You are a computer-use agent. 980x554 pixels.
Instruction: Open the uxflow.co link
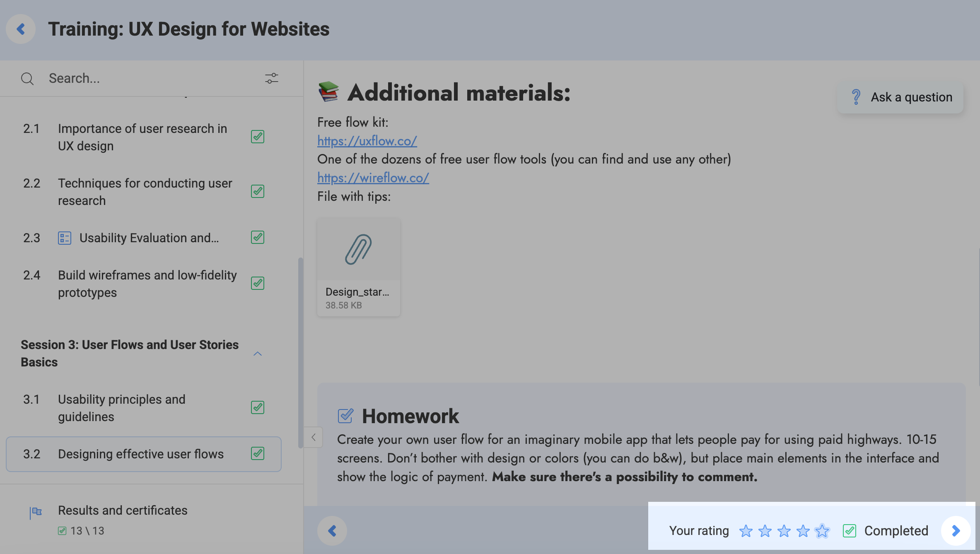(x=367, y=141)
